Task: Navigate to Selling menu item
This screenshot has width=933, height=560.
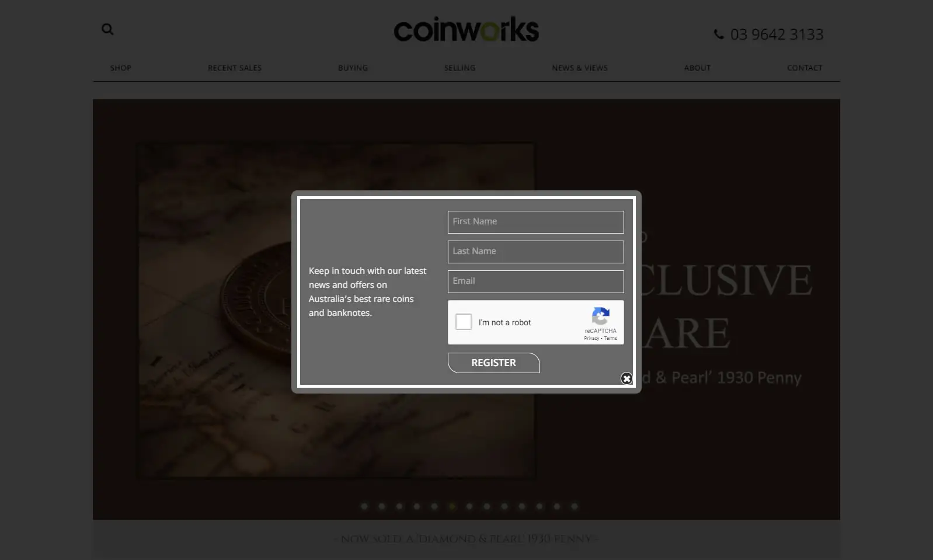Action: click(x=459, y=68)
